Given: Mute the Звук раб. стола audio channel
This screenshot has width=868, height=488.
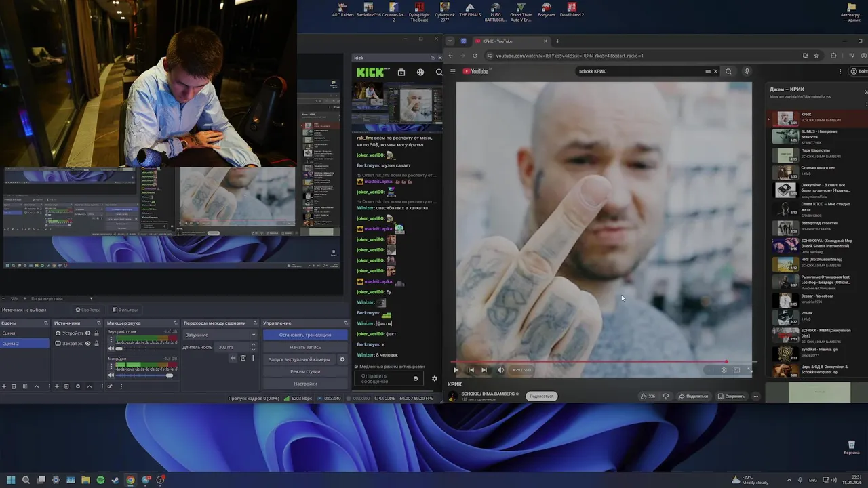Looking at the screenshot, I should coord(111,348).
